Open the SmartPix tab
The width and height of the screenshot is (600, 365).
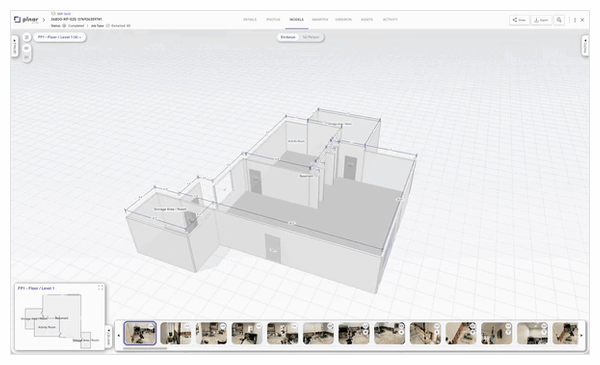(x=320, y=20)
